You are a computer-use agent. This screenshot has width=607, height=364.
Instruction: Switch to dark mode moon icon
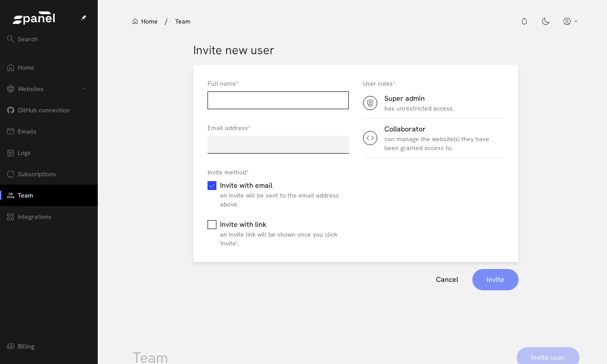546,21
